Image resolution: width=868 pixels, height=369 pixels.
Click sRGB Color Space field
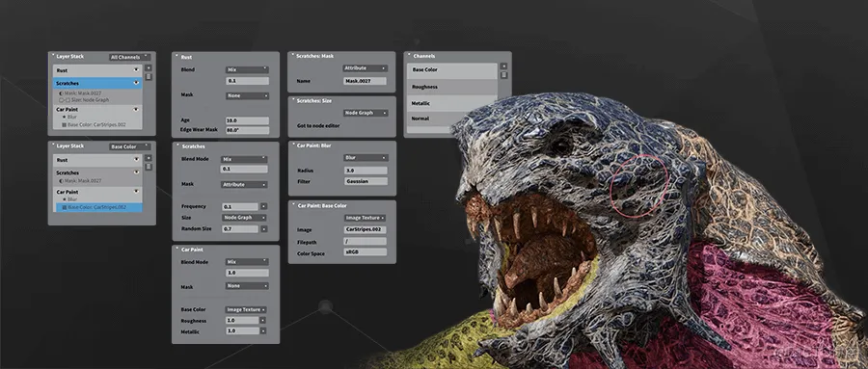point(365,252)
